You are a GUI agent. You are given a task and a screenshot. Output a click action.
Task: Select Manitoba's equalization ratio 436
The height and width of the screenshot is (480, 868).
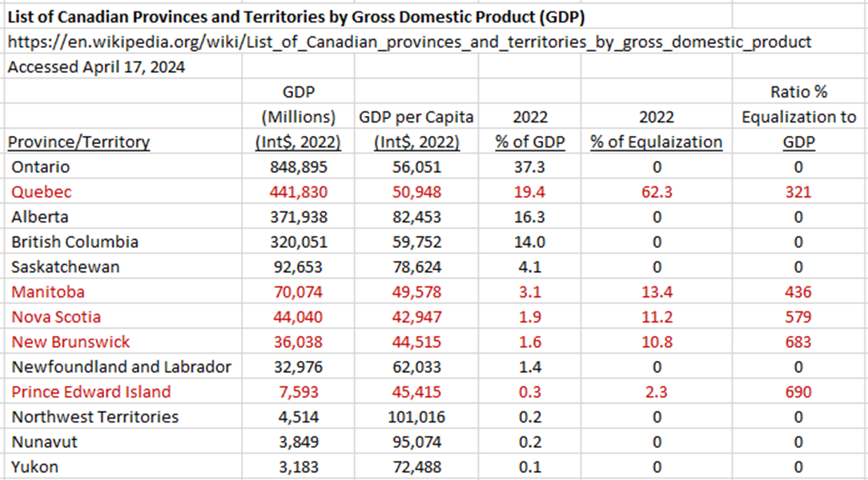(x=798, y=292)
